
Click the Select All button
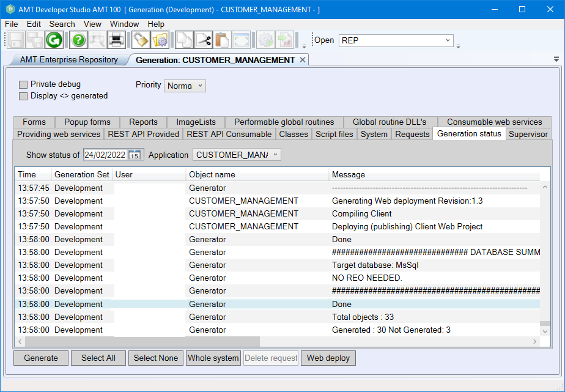pyautogui.click(x=98, y=358)
